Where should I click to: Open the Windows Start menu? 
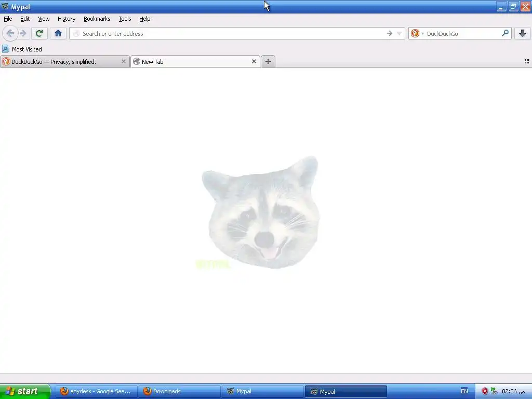point(25,391)
